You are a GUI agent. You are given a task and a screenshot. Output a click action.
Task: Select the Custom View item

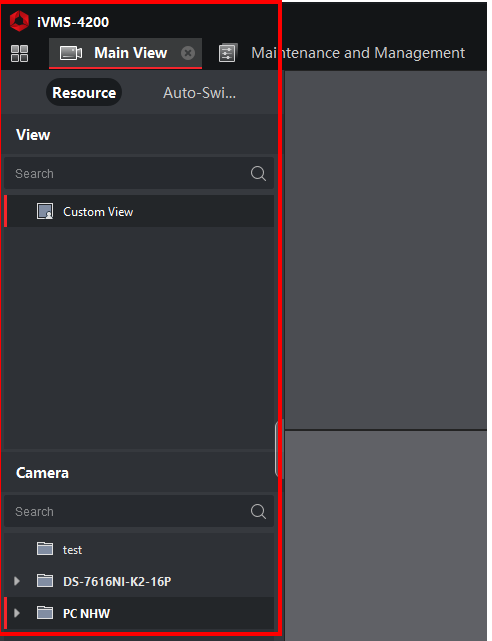point(139,211)
